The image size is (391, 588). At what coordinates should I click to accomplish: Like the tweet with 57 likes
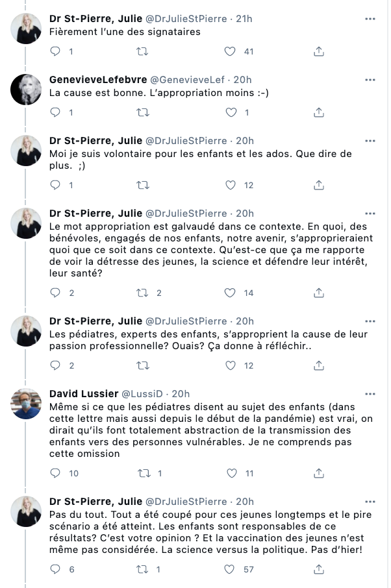[229, 569]
